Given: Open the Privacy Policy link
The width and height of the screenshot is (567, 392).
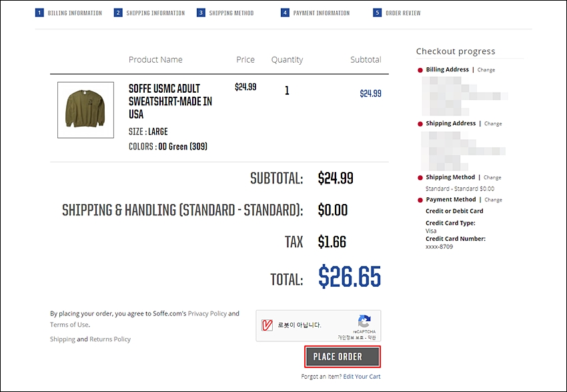Looking at the screenshot, I should pos(207,313).
